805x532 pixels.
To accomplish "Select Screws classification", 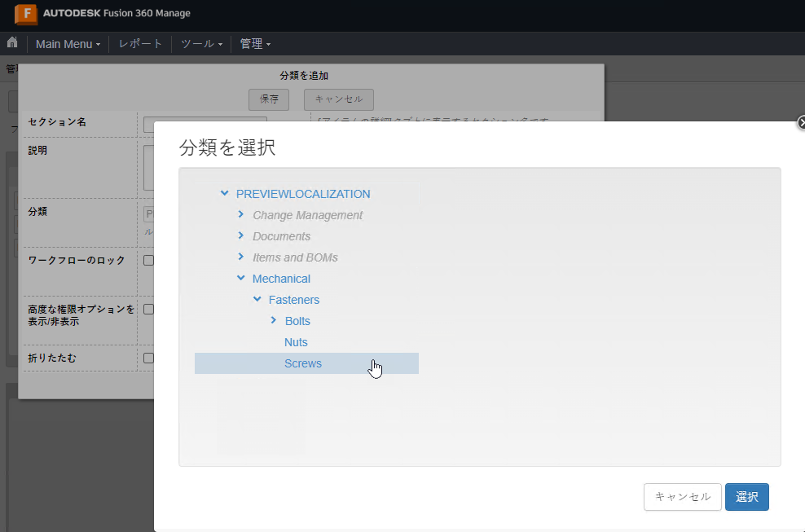I will [x=303, y=363].
